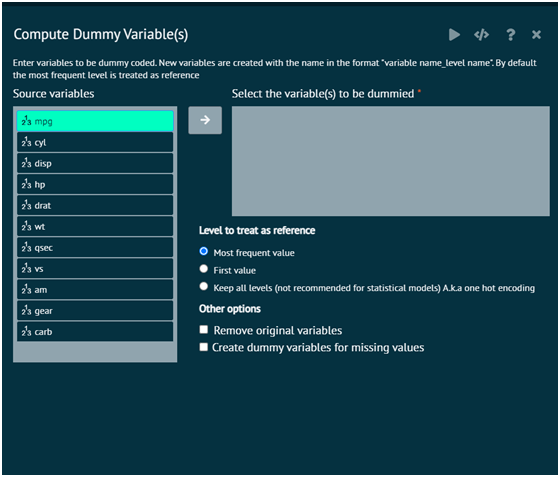
Task: Select the disp source variable
Action: click(x=95, y=163)
